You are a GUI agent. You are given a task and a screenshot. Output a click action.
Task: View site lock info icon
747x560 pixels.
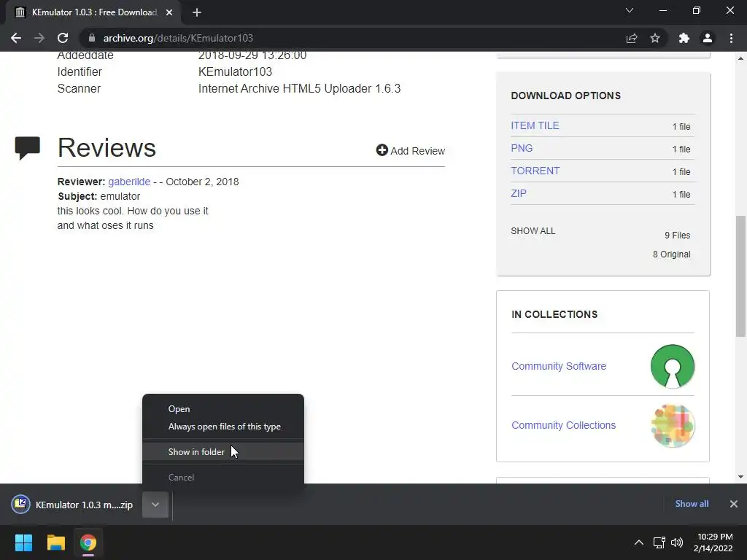coord(92,38)
